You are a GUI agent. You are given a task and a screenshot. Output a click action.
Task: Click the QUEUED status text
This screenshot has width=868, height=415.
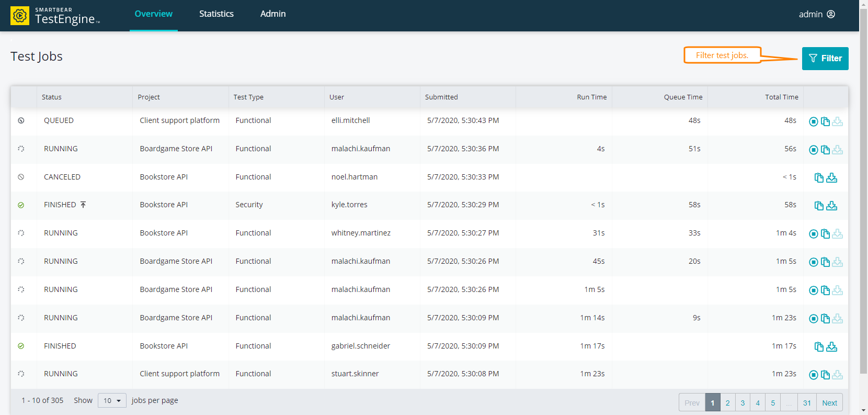pyautogui.click(x=59, y=120)
